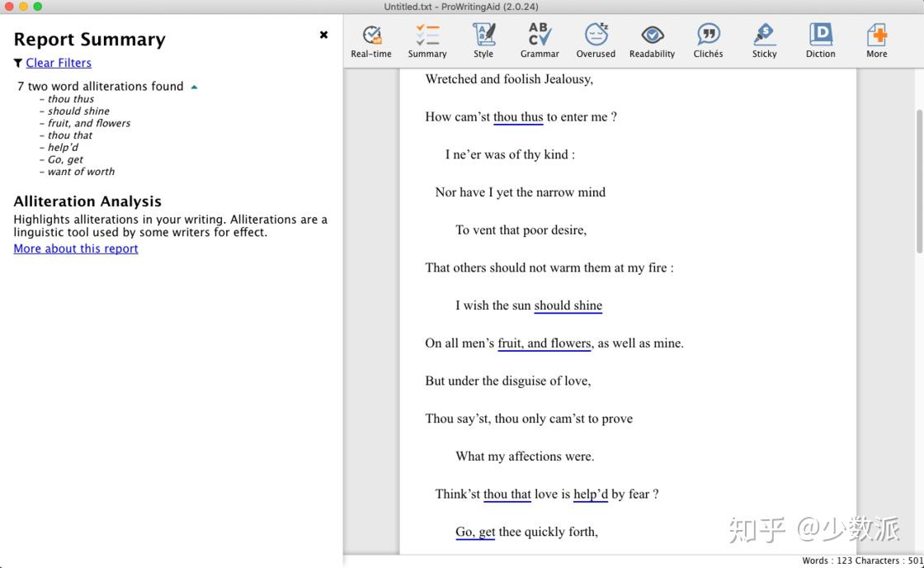Select 'thou that' in the alliterations list
Image resolution: width=924 pixels, height=568 pixels.
pos(70,135)
